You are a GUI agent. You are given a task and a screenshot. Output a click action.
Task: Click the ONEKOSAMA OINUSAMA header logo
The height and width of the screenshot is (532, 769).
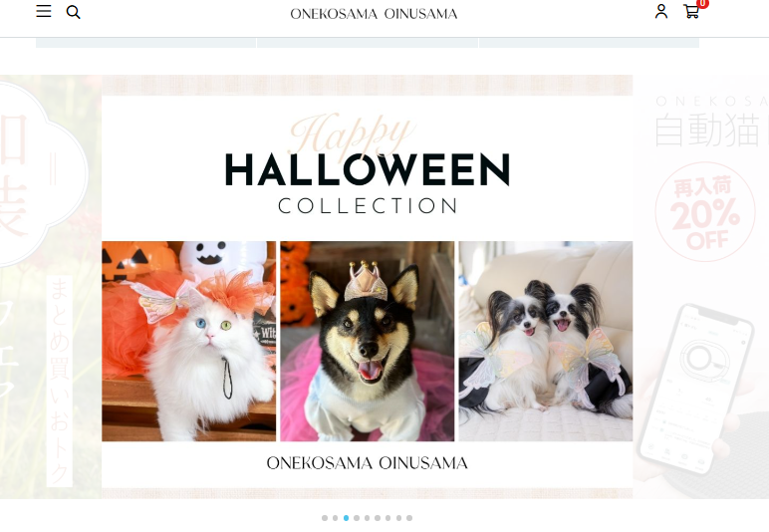tap(374, 14)
